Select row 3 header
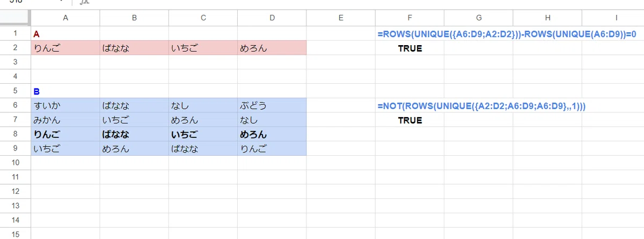644x239 pixels. (15, 62)
